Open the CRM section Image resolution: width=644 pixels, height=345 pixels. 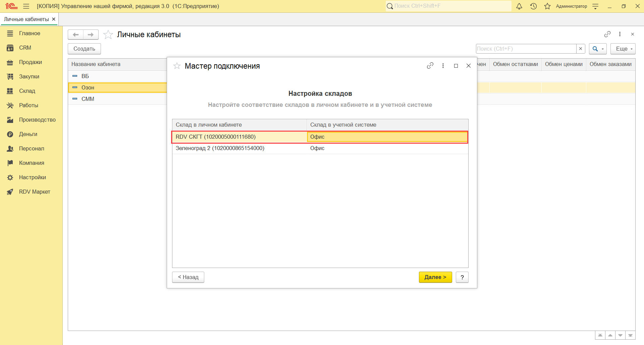click(25, 48)
